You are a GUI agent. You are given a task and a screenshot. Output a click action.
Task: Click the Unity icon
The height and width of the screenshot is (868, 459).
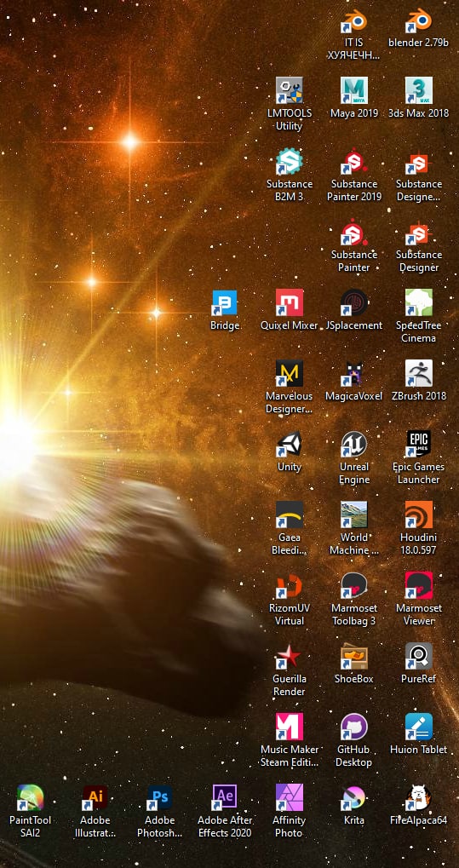pyautogui.click(x=289, y=444)
